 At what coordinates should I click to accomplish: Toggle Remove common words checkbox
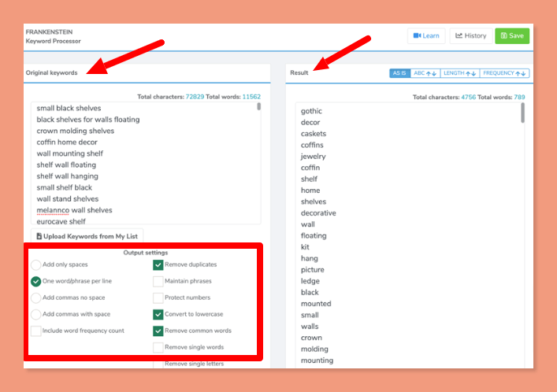[x=158, y=331]
